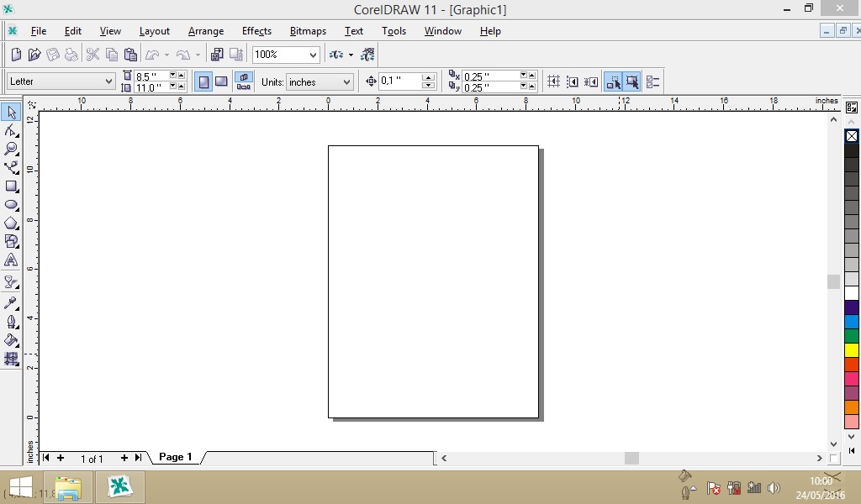Click the Export icon
The image size is (861, 504).
click(x=235, y=55)
